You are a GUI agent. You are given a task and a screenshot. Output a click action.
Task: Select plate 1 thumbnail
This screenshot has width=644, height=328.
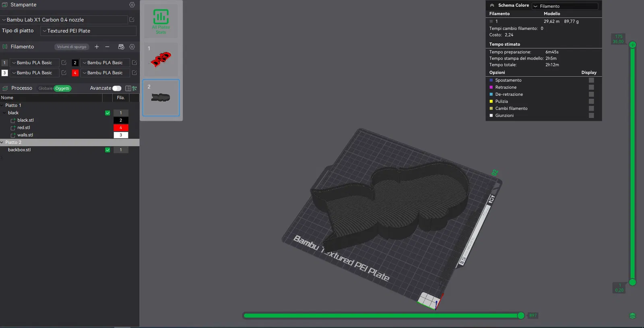161,59
